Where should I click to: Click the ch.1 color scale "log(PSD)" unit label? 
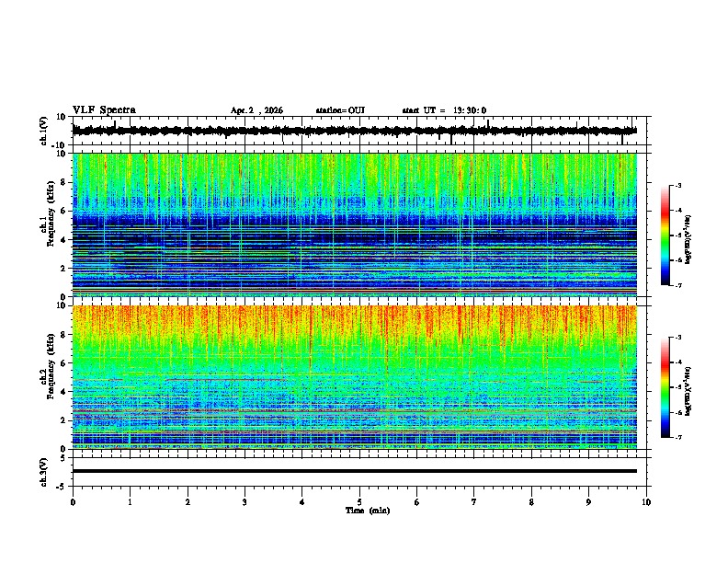[688, 240]
